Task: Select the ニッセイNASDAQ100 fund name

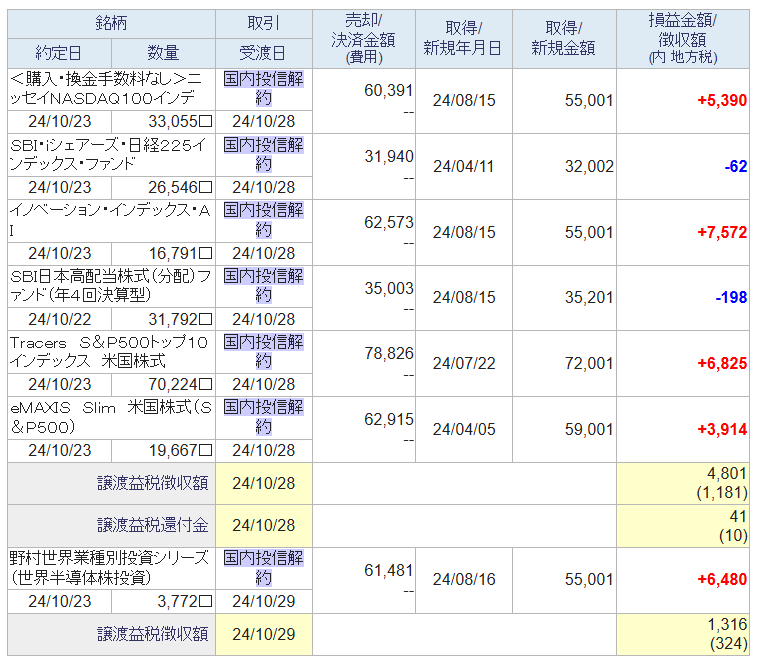Action: point(106,89)
